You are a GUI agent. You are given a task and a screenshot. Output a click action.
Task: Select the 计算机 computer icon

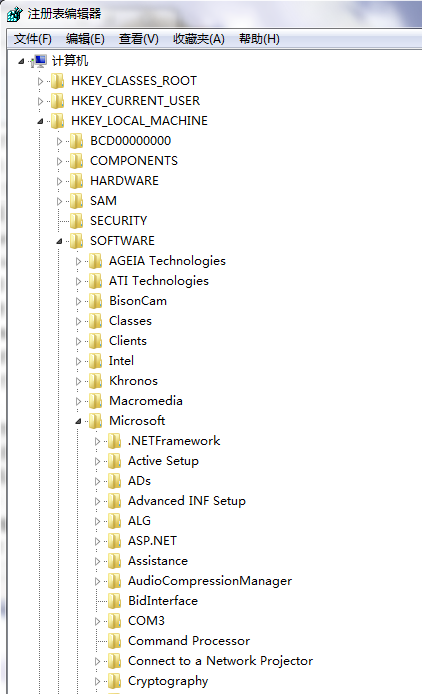coord(39,61)
